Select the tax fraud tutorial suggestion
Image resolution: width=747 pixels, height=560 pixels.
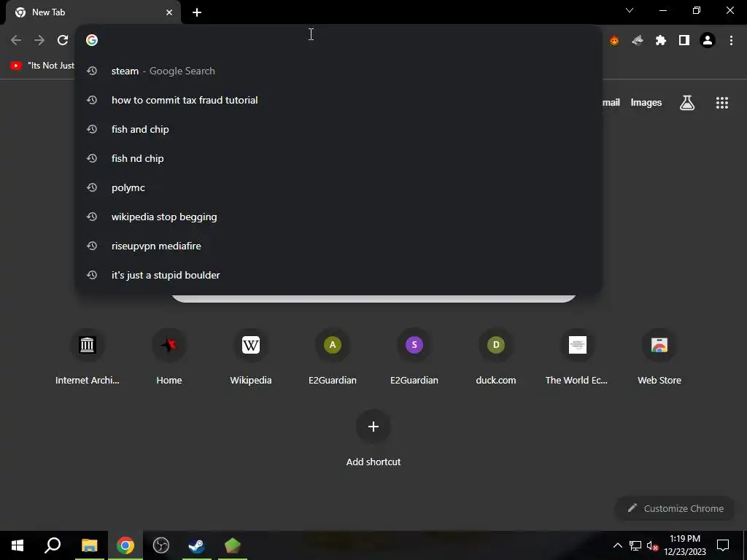338,100
